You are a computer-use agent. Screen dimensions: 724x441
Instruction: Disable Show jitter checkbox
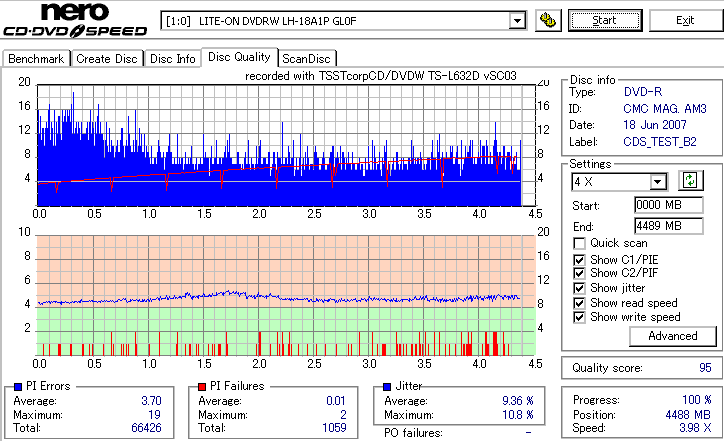tap(579, 288)
